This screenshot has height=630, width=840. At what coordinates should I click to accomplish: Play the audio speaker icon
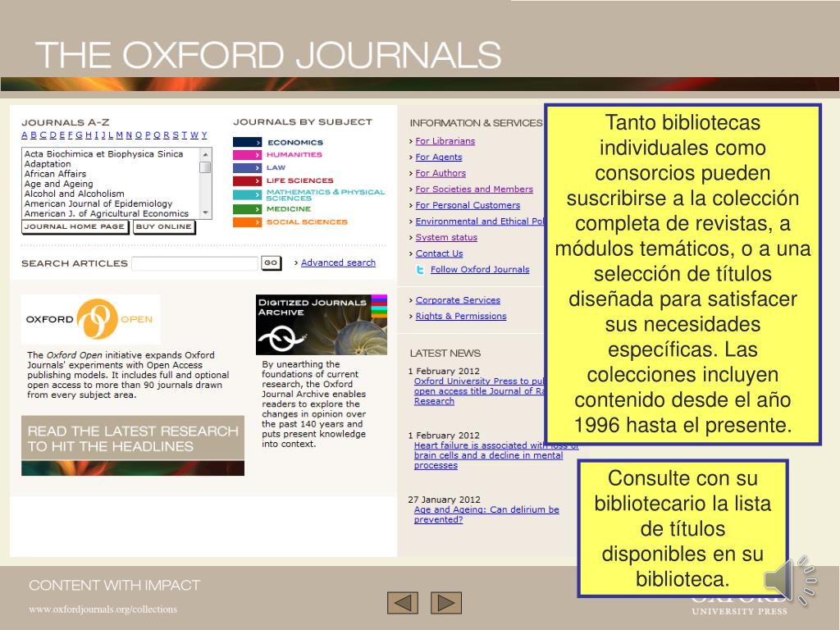point(790,581)
